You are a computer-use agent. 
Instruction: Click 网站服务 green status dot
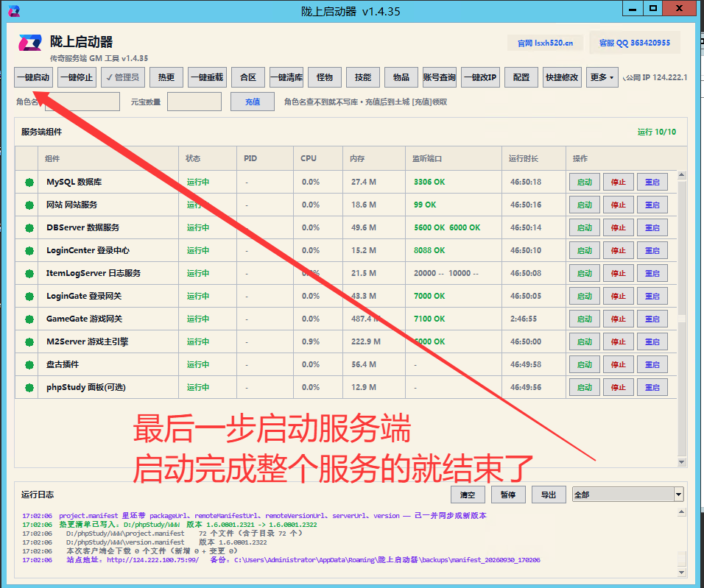[x=29, y=205]
